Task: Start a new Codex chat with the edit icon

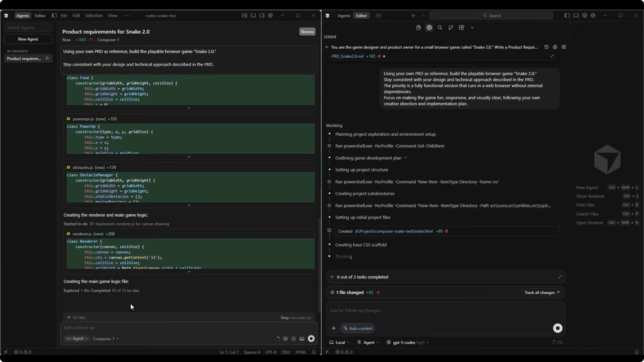Action: pos(564,47)
